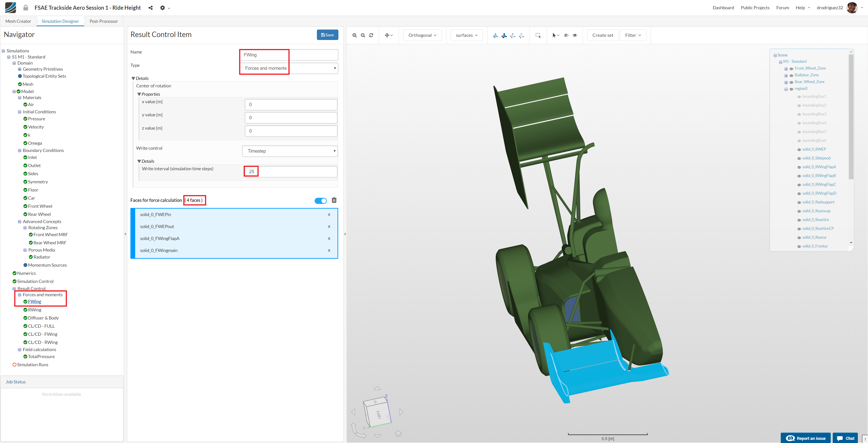Click the reset view refresh icon
The height and width of the screenshot is (443, 868).
[x=371, y=35]
